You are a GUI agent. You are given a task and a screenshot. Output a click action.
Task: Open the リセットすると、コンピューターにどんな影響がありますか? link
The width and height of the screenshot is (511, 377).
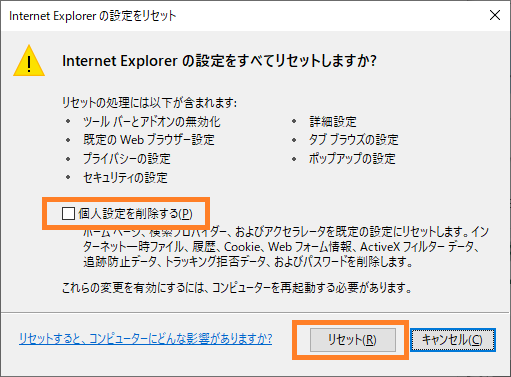pos(145,339)
